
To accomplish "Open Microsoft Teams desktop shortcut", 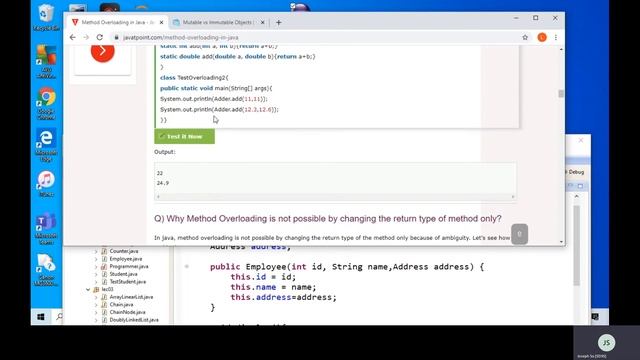I will 46,228.
